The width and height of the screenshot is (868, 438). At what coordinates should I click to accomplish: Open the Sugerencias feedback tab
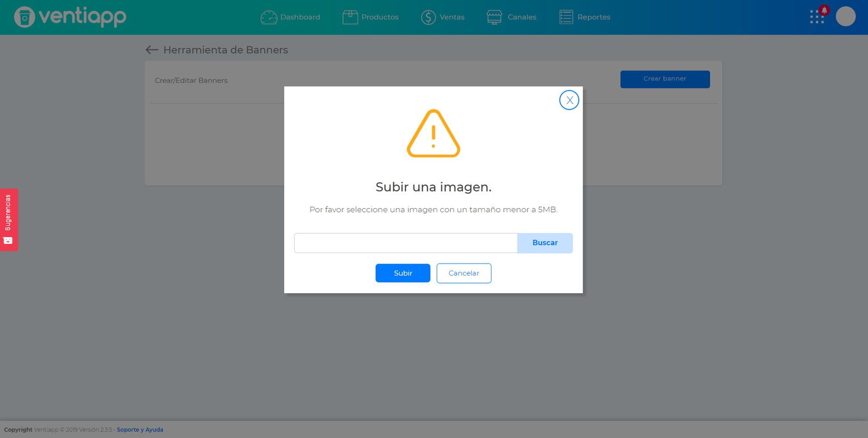click(x=9, y=220)
